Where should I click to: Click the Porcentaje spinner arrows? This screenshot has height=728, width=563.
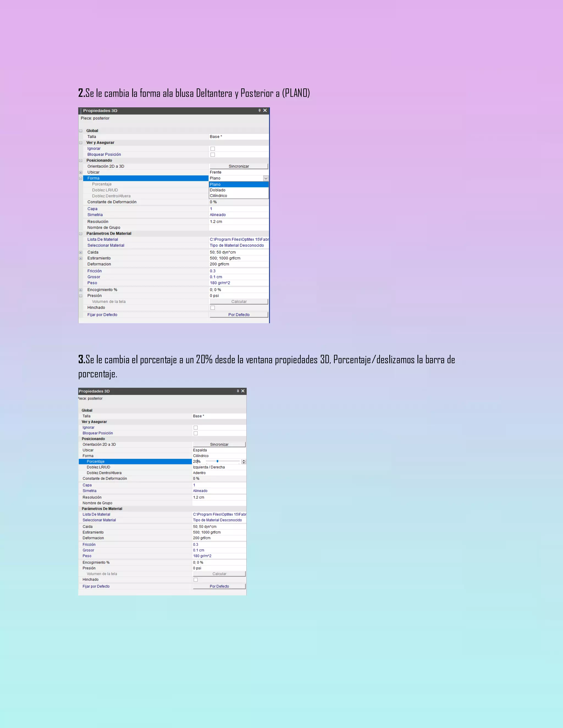click(x=244, y=462)
